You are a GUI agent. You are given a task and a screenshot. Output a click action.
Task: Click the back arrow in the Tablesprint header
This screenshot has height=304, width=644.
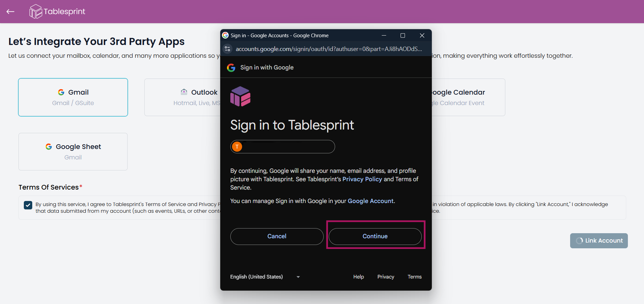[10, 12]
